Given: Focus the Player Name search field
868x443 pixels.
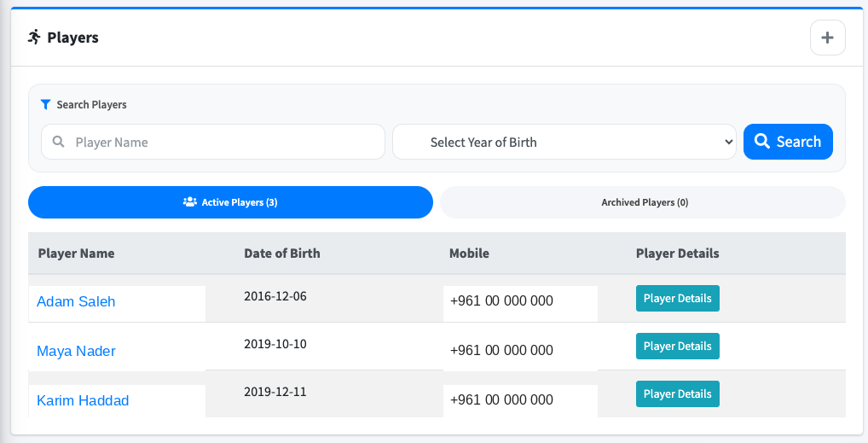Looking at the screenshot, I should pos(213,142).
